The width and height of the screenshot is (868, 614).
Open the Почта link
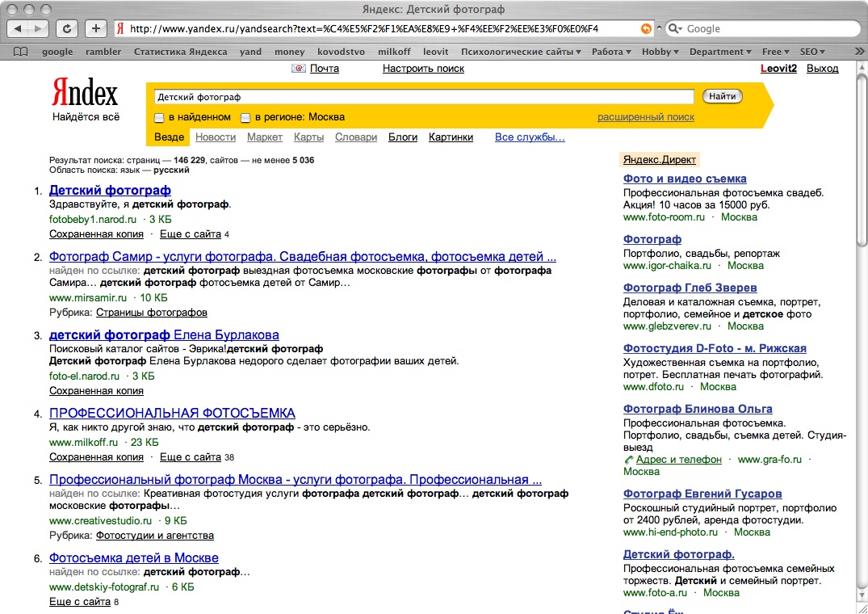[325, 69]
